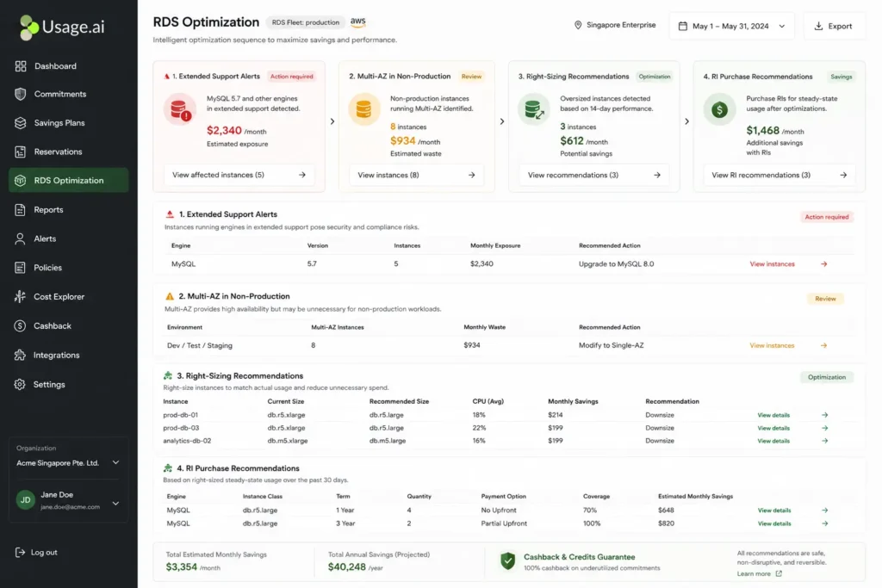
Task: Click arrow icon in the 3 Year RI row
Action: 824,523
